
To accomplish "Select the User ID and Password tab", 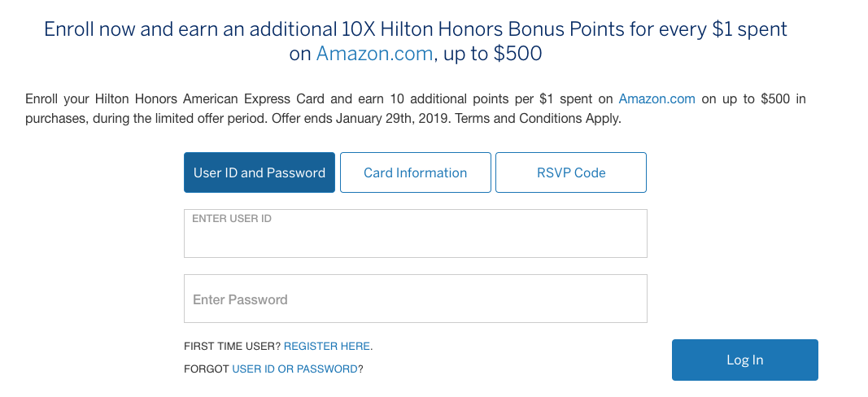I will coord(259,172).
